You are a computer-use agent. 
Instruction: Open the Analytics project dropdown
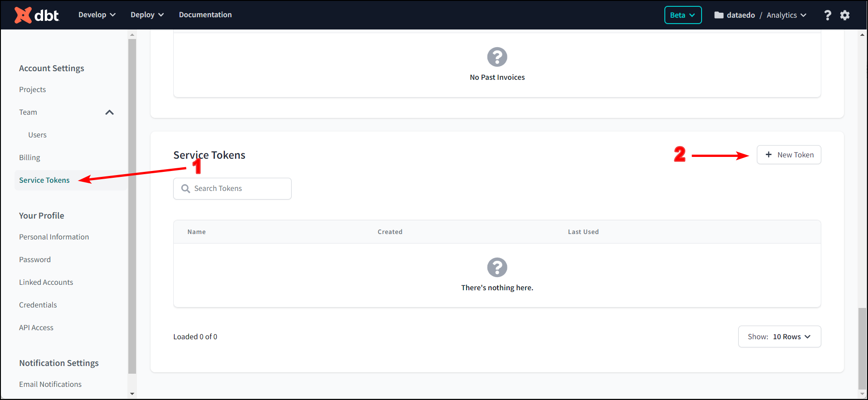[786, 15]
